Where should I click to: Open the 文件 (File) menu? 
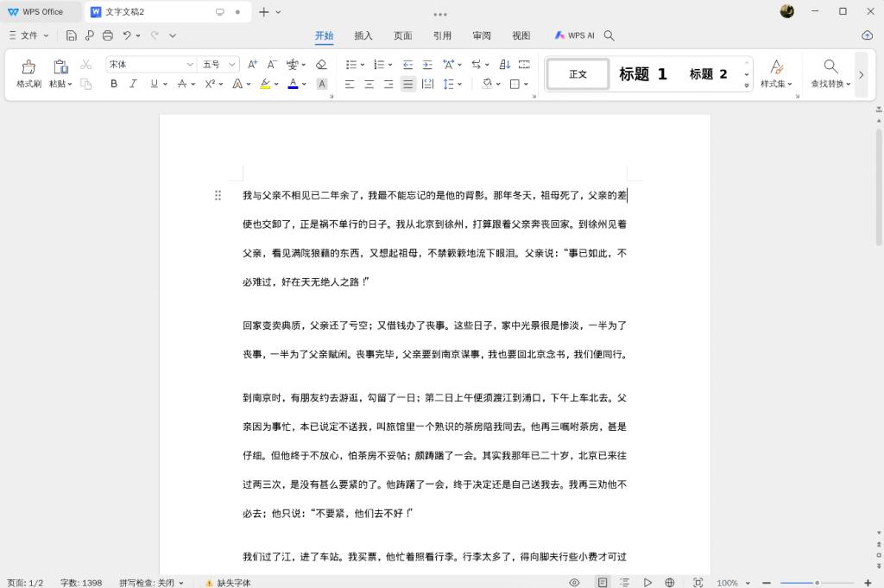coord(28,35)
